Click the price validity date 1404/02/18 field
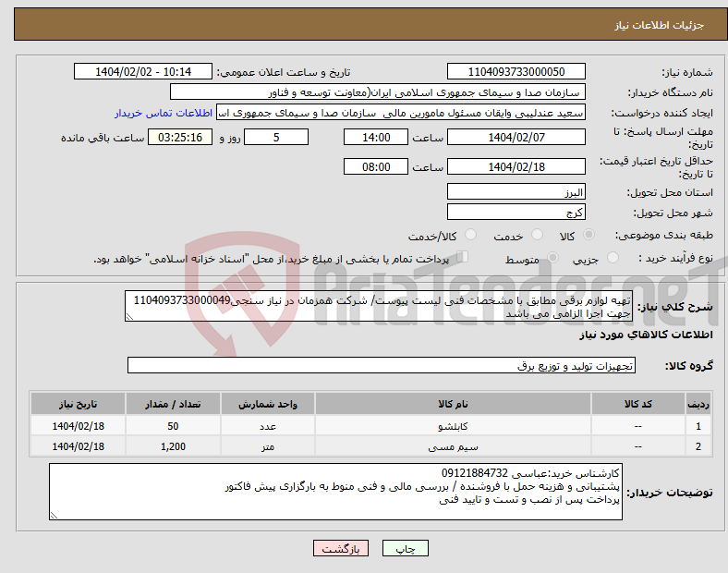 click(516, 166)
